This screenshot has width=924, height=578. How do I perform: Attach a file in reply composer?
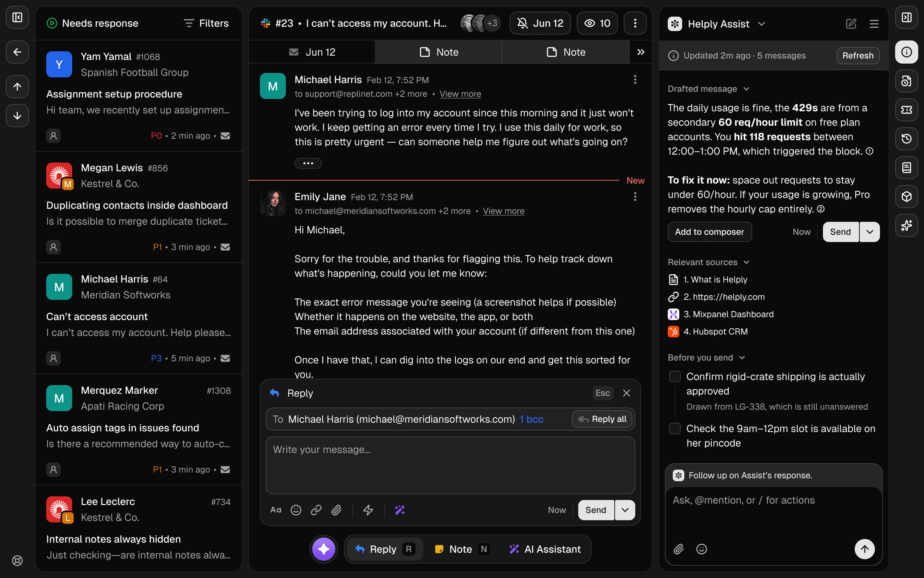[336, 510]
